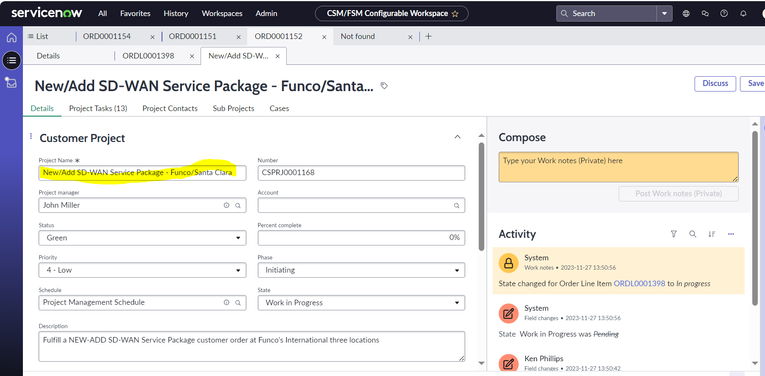The width and height of the screenshot is (765, 376).
Task: Click CSM/FSM Configurable Workspace pill
Action: [392, 14]
